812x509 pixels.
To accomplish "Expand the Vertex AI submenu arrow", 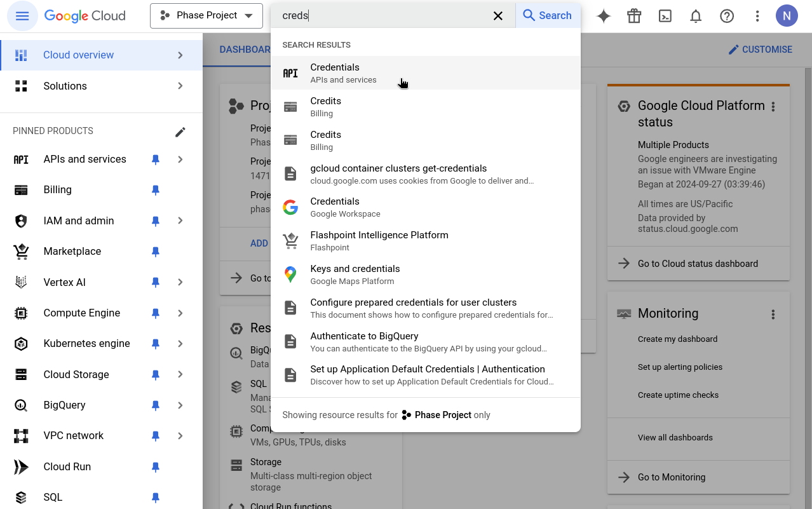I will pyautogui.click(x=180, y=282).
